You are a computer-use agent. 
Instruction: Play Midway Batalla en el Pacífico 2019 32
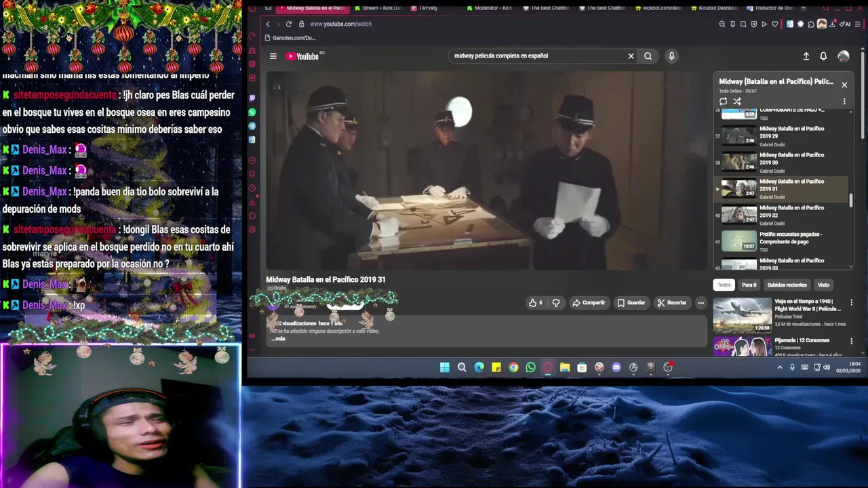pos(783,215)
